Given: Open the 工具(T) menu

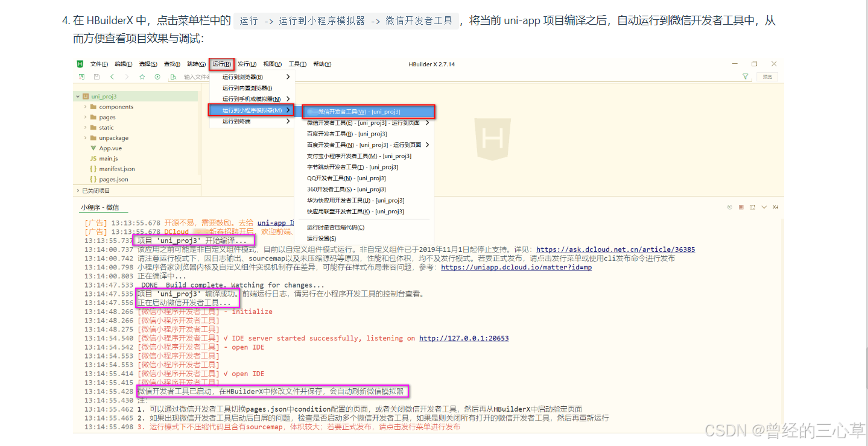Looking at the screenshot, I should tap(297, 64).
